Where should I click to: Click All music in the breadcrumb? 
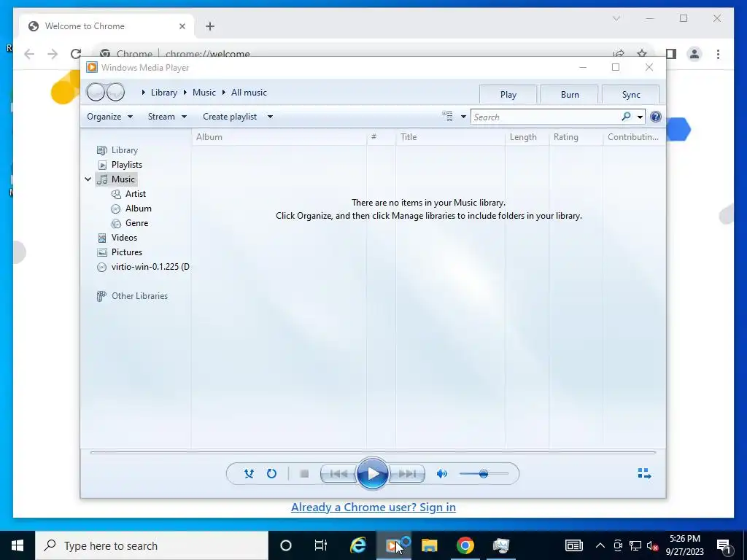coord(249,93)
